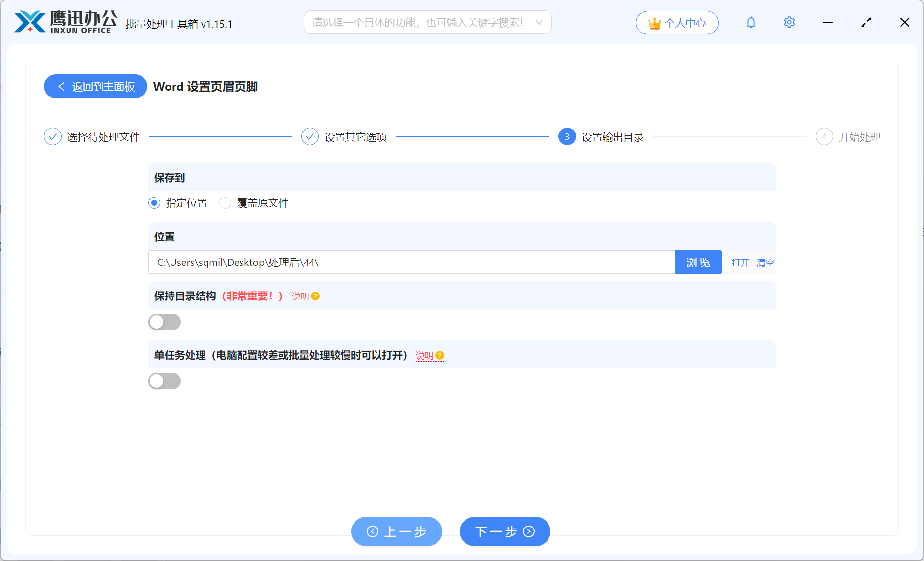Click the 设置其它选项 step label
924x561 pixels.
[x=356, y=137]
